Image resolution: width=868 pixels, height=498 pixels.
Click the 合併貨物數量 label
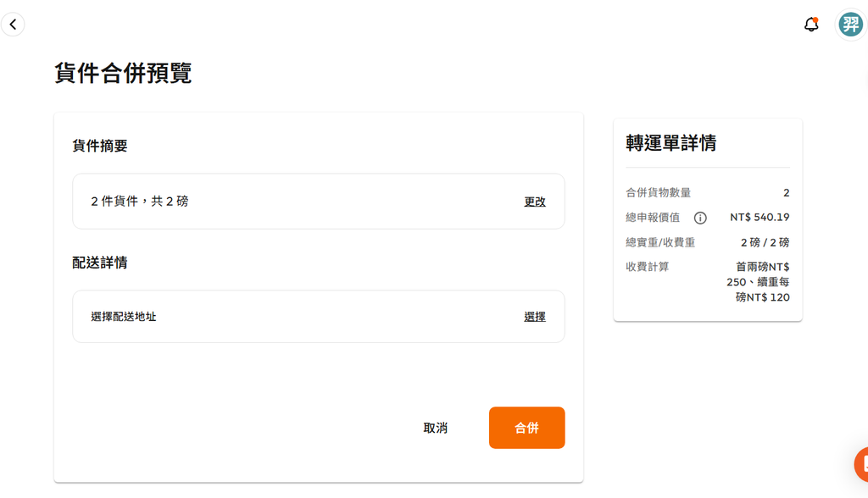click(x=658, y=193)
